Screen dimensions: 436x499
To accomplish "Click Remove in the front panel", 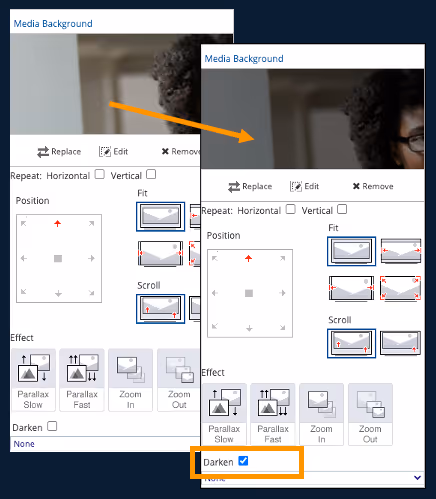I will [373, 186].
